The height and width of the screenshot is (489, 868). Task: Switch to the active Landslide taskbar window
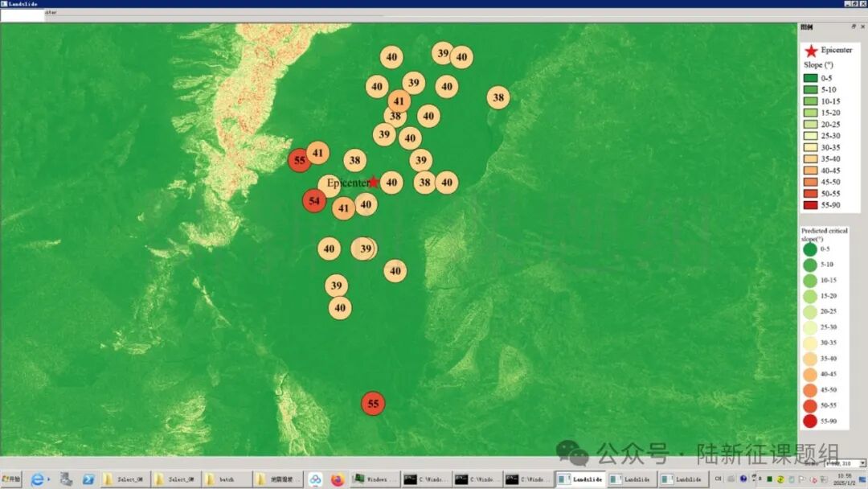(579, 479)
